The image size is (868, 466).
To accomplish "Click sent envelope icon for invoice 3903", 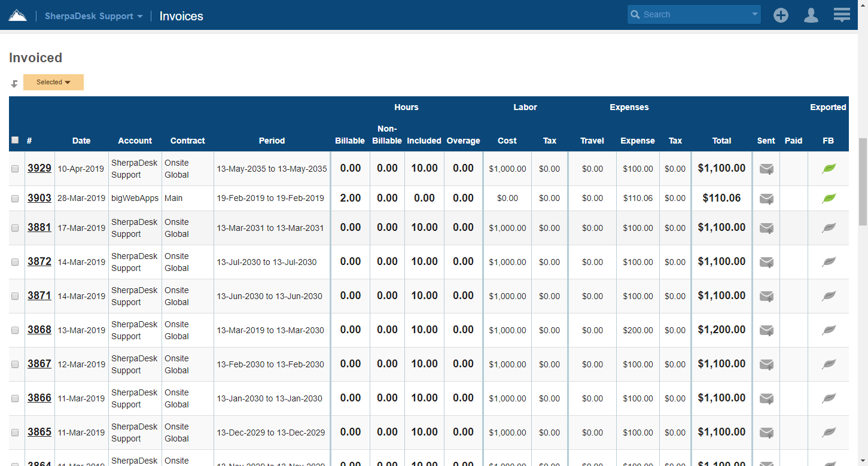I will click(x=766, y=198).
